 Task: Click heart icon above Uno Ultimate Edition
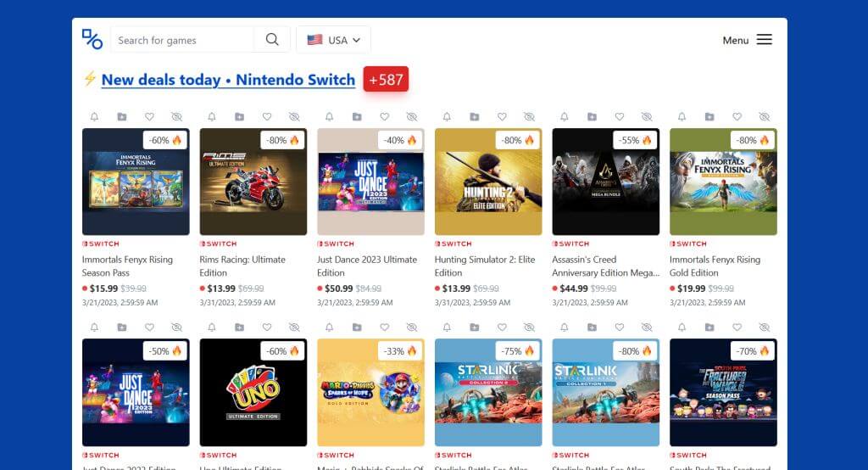(267, 327)
